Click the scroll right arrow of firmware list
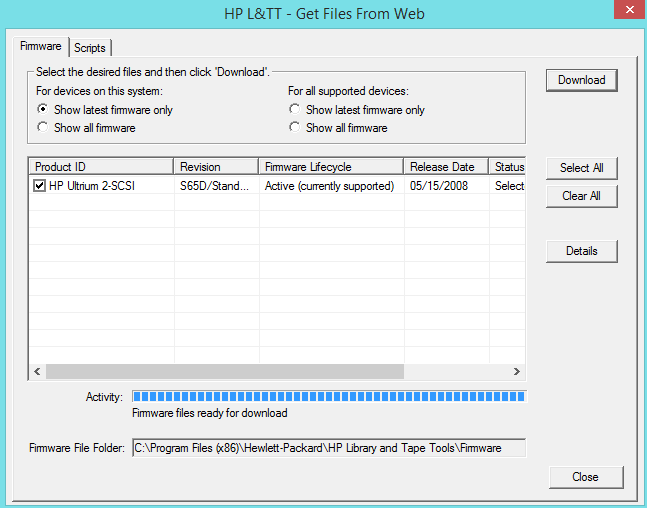 pos(517,371)
